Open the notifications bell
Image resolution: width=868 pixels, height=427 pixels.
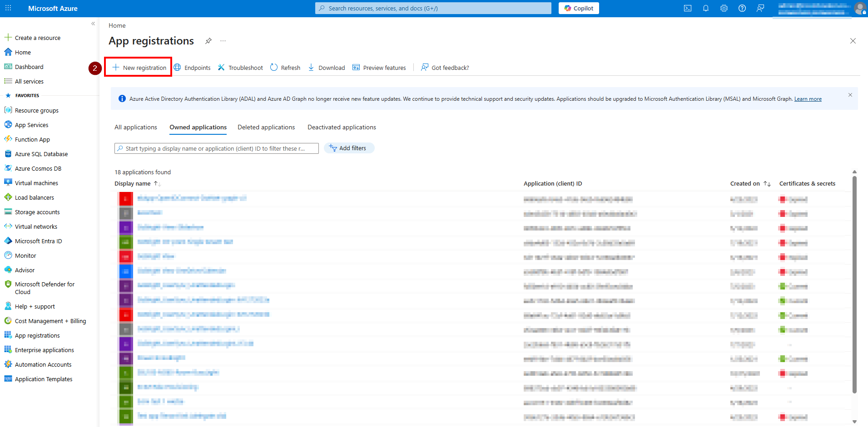[x=705, y=8]
